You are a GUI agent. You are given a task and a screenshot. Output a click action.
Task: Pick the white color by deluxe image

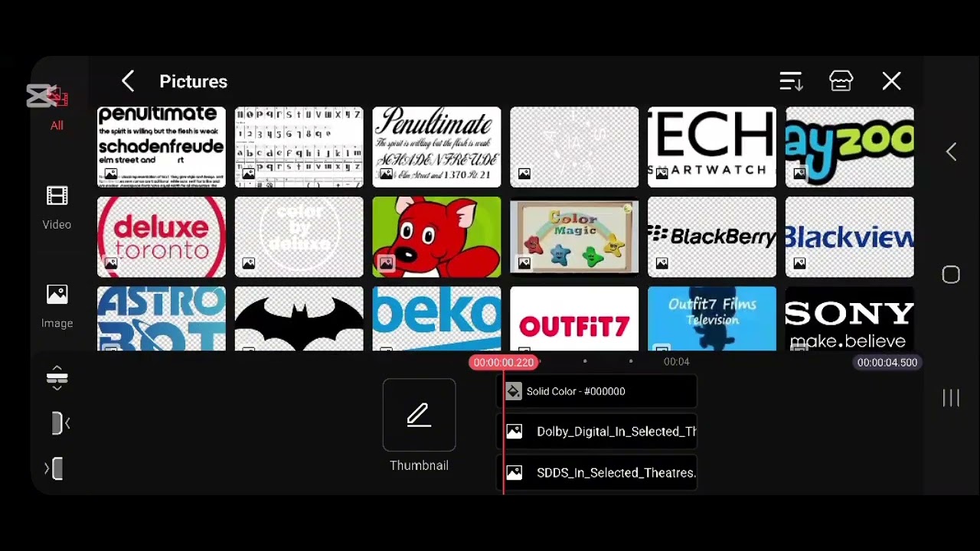(299, 237)
